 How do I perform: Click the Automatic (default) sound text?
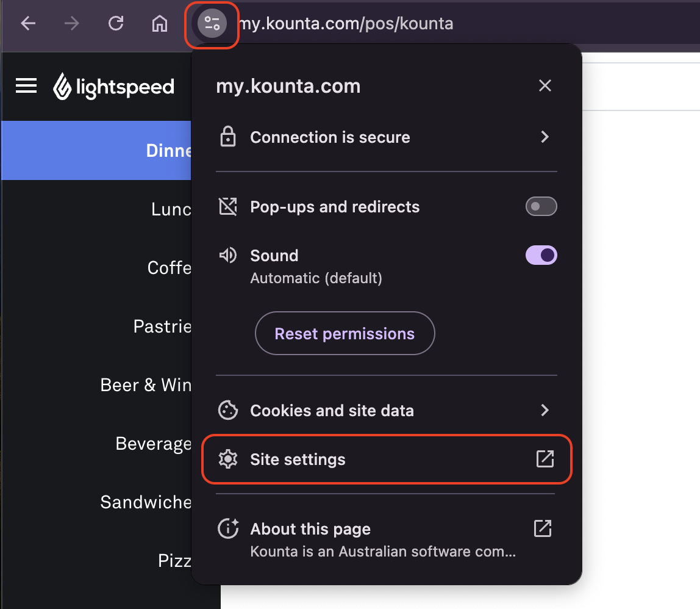(316, 278)
